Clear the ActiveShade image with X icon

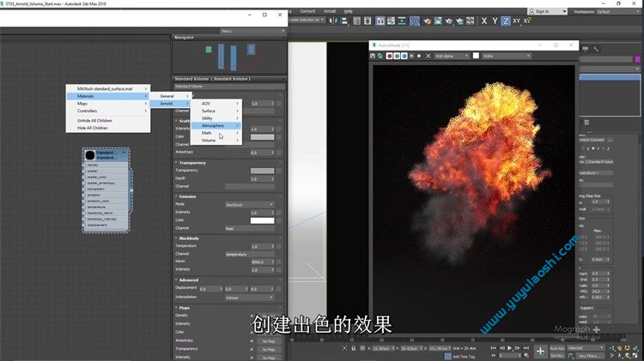click(428, 56)
